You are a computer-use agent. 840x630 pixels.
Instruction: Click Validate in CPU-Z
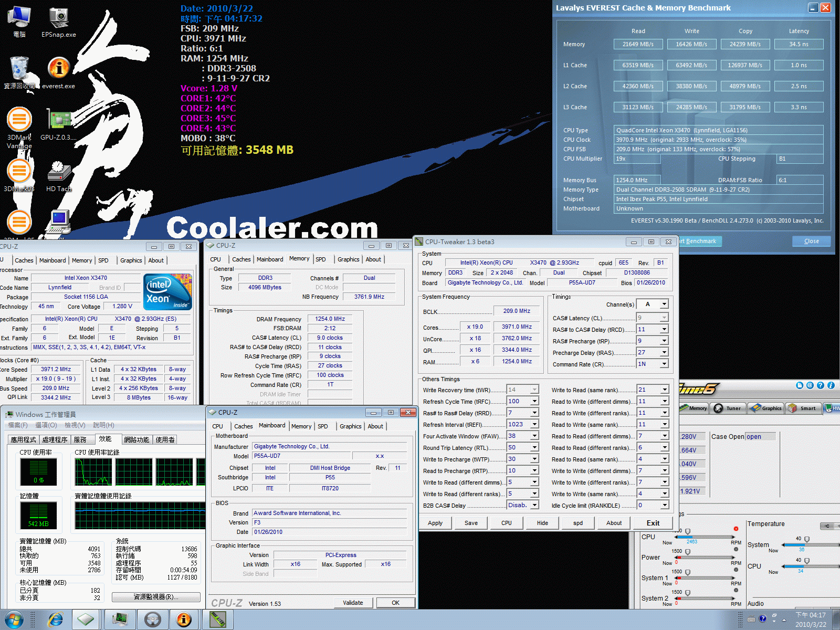tap(353, 603)
